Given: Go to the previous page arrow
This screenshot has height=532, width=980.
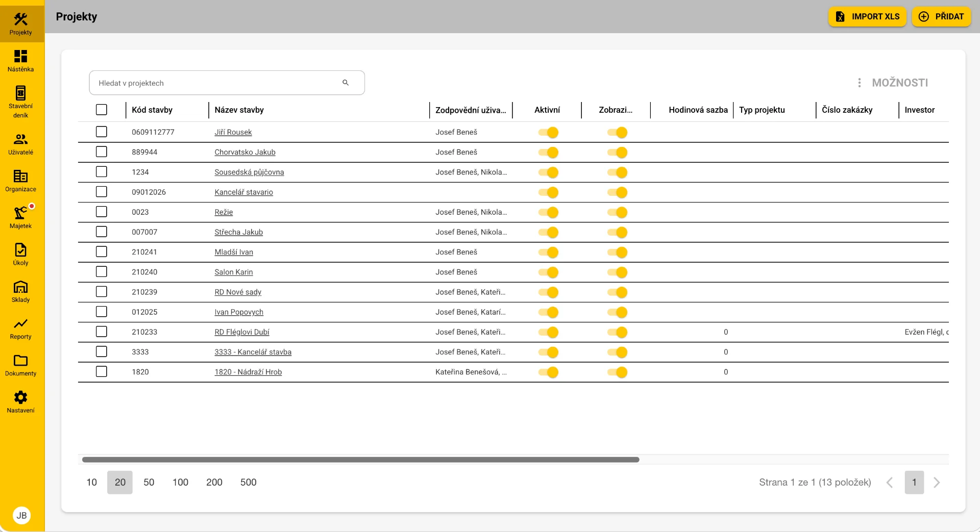Looking at the screenshot, I should tap(890, 483).
